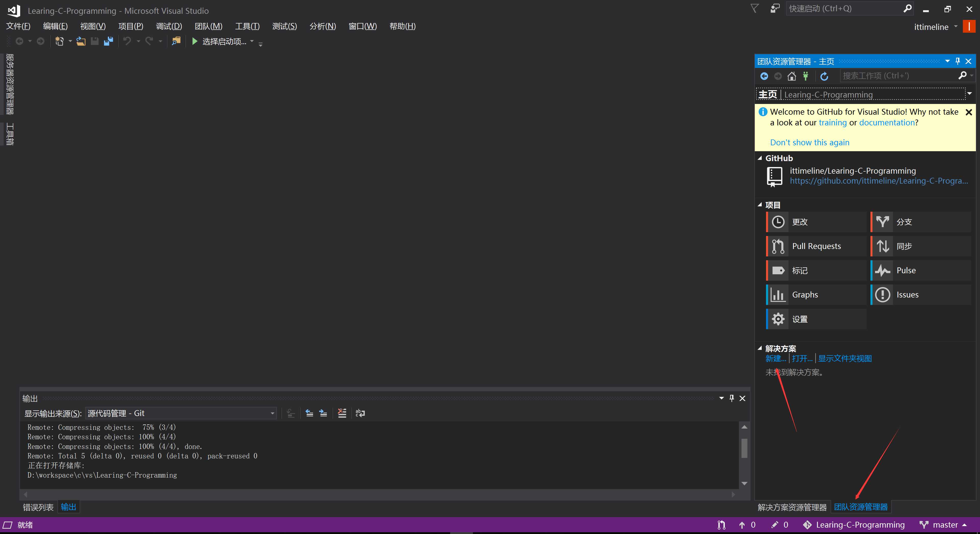Switch to the 错误列表 tab
The height and width of the screenshot is (534, 980).
38,507
